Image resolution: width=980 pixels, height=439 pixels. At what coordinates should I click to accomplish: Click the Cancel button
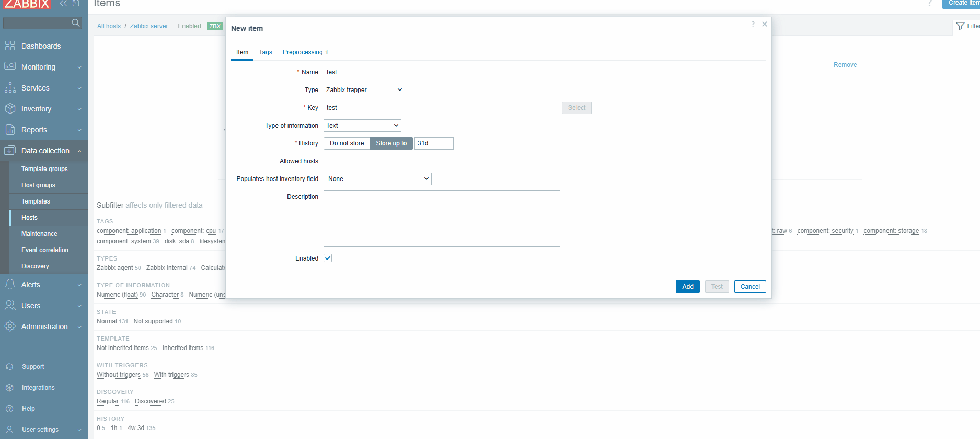[x=750, y=287]
